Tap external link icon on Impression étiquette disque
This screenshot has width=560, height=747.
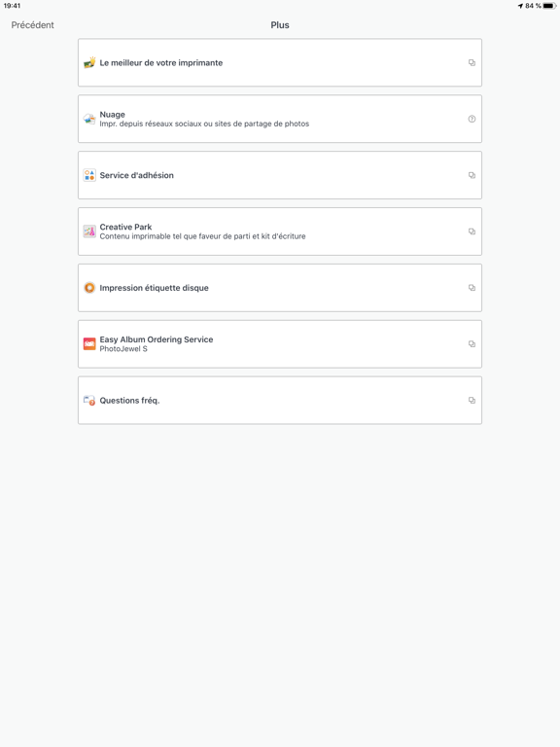472,288
